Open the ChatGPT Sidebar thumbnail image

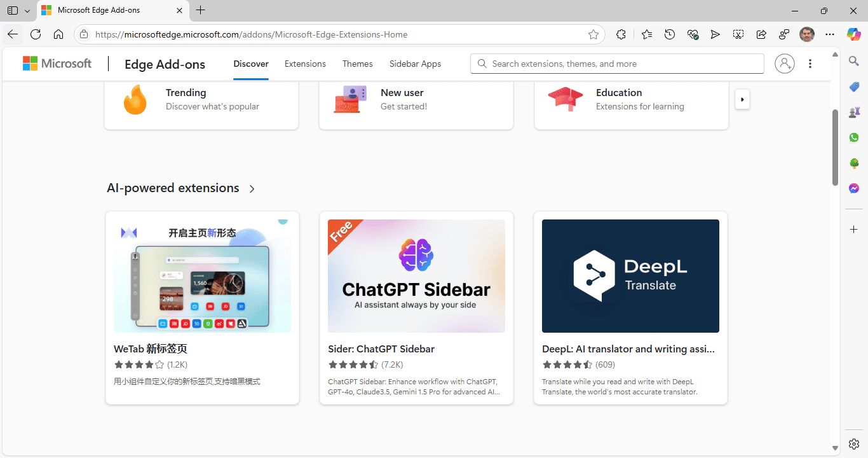[x=416, y=276]
